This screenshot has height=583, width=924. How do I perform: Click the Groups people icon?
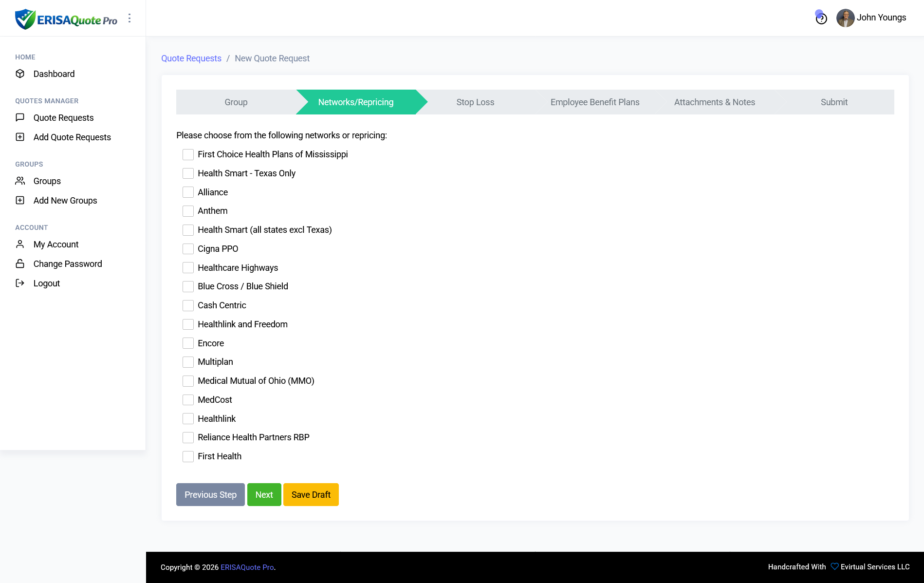click(20, 181)
